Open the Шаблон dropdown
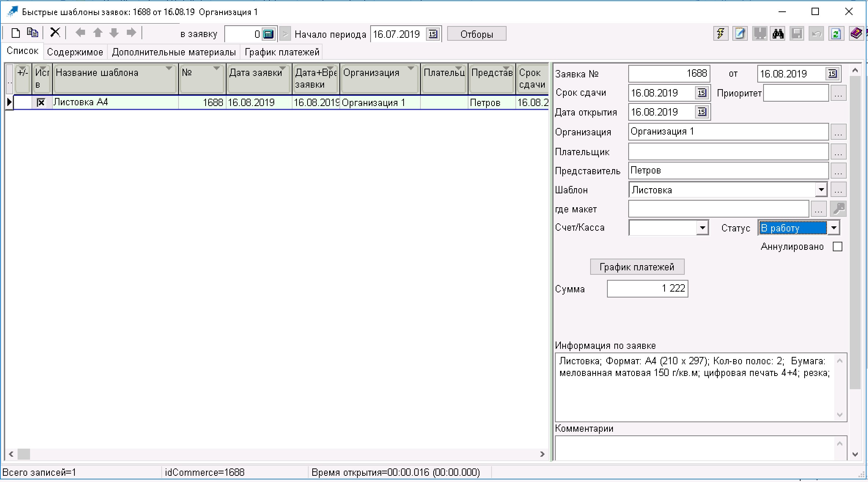 821,190
